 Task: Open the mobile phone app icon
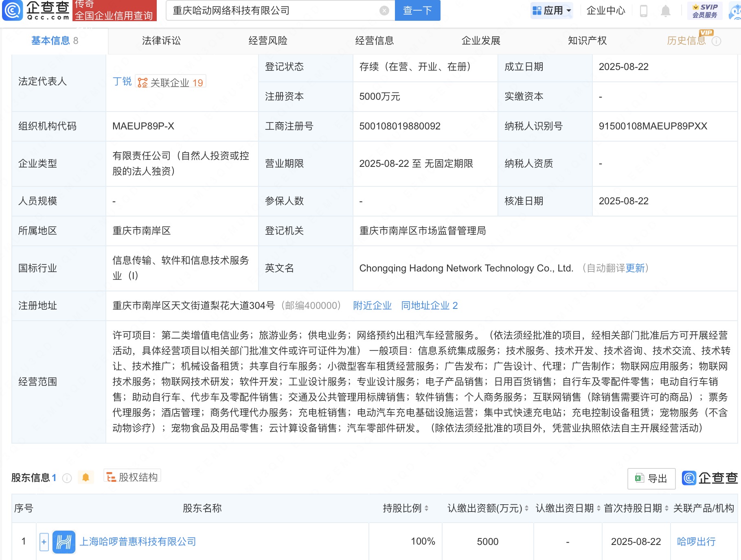click(x=643, y=11)
